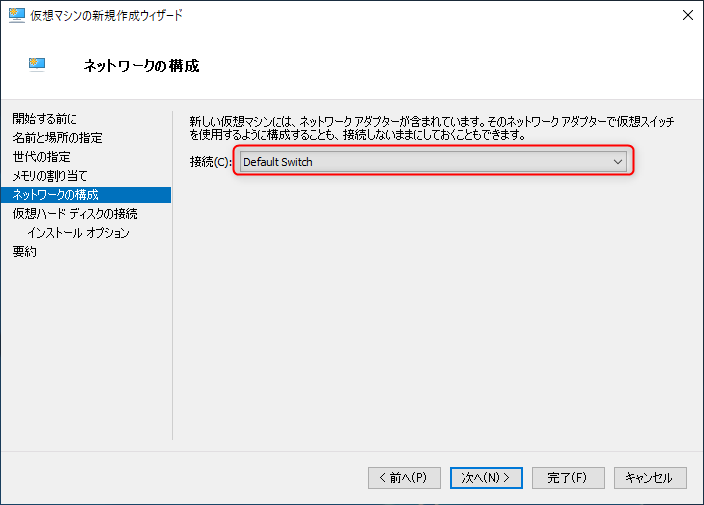The image size is (704, 505).
Task: Select 仮想ハード ディスクの接続 step
Action: click(75, 214)
